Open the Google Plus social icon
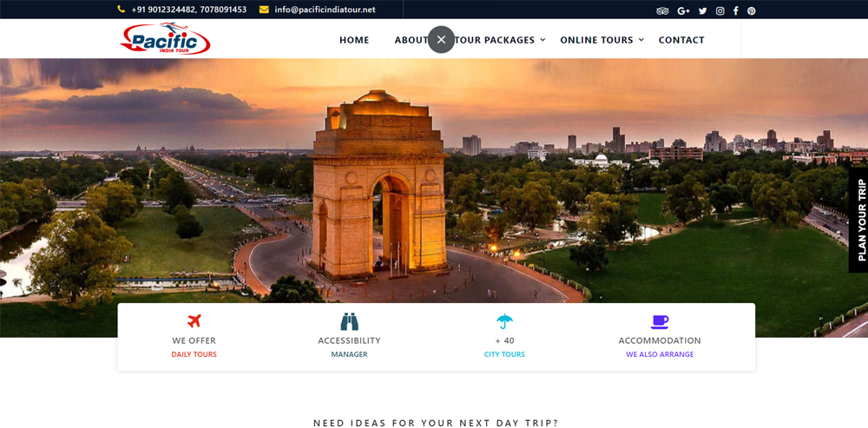Screen dimensions: 868x428 point(683,10)
